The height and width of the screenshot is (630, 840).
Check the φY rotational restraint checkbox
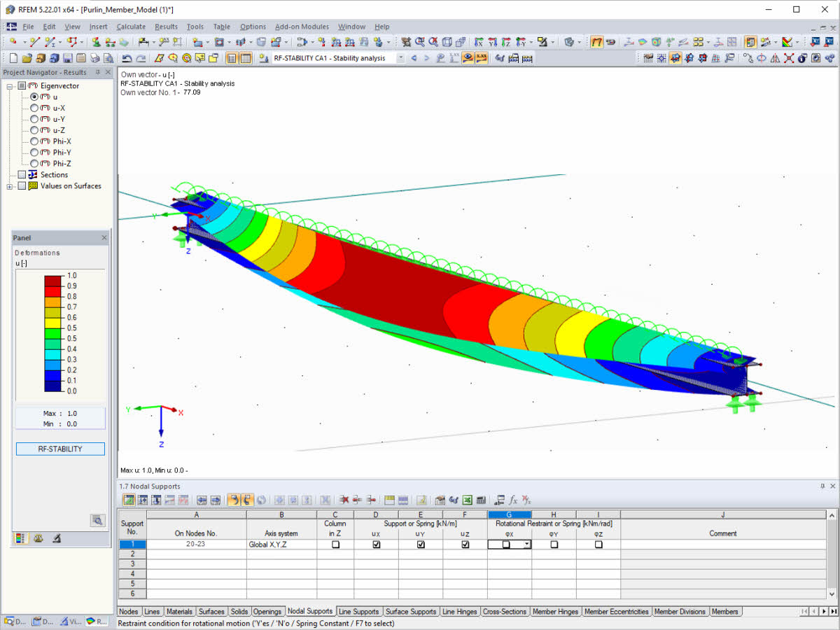point(554,544)
